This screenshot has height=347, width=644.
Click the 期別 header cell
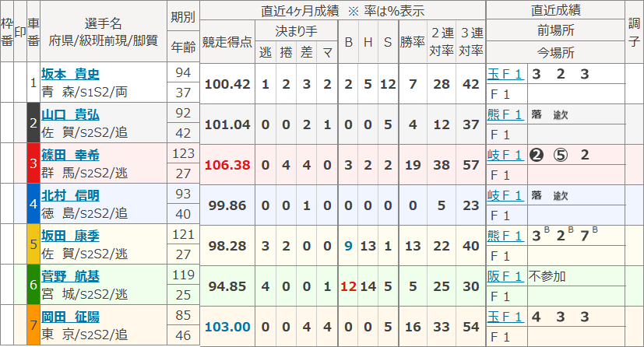tap(183, 16)
